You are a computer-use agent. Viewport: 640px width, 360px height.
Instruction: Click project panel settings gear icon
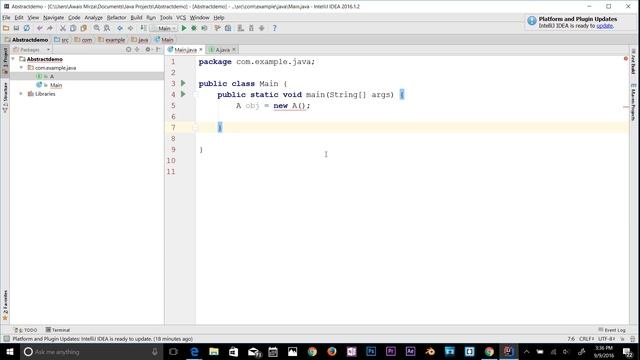pyautogui.click(x=148, y=49)
